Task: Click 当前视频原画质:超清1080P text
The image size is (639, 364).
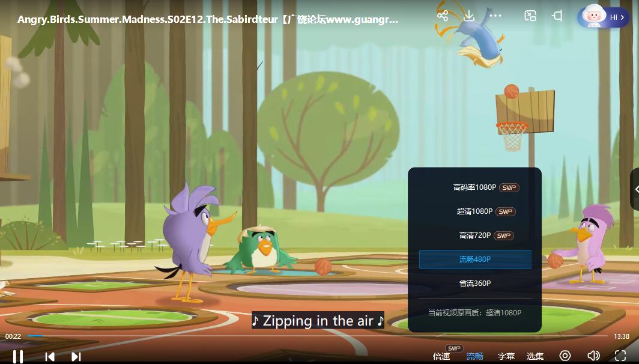Action: pos(475,312)
